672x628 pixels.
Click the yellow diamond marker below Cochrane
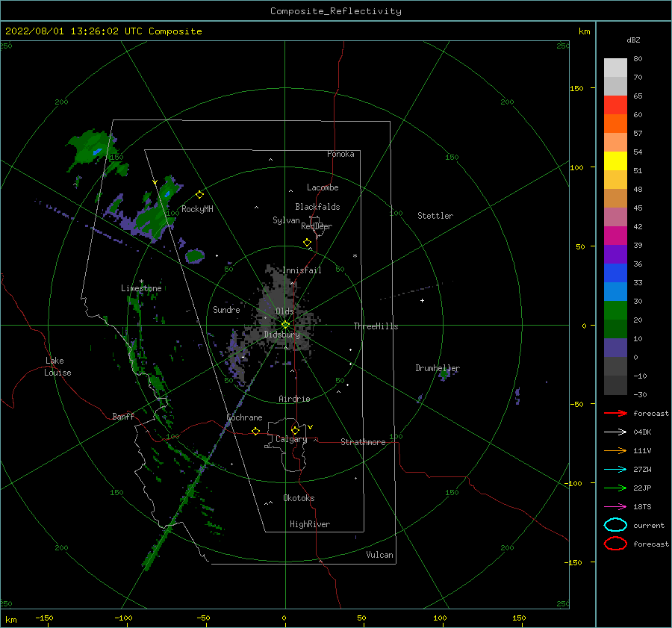coord(256,431)
